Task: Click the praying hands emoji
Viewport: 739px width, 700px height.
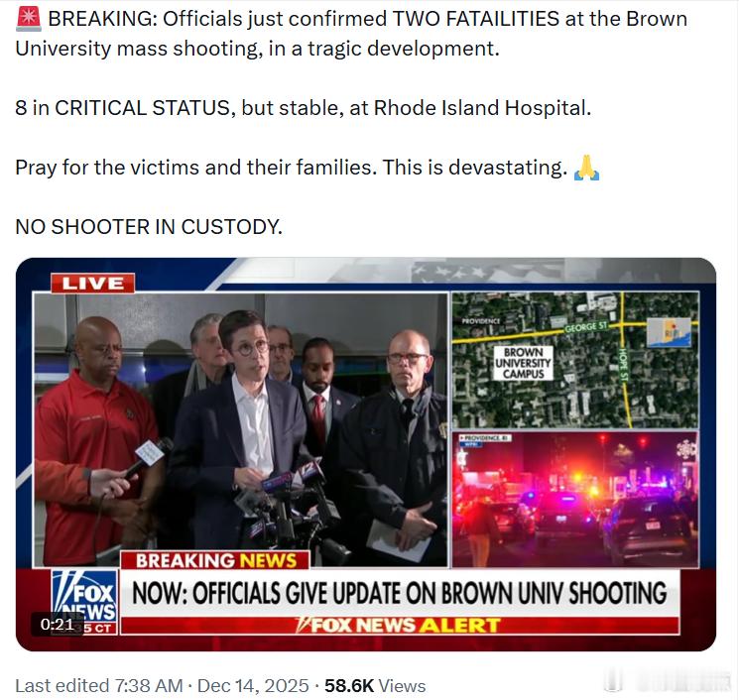Action: [x=586, y=168]
